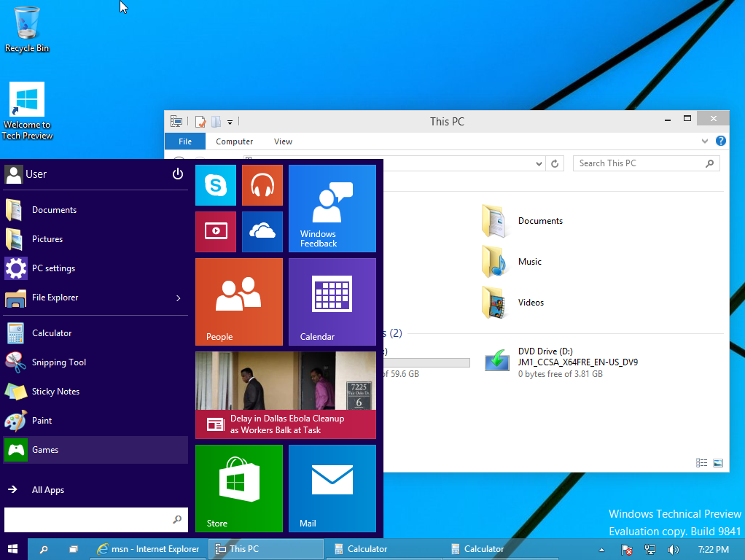
Task: Open Pictures from Start menu
Action: click(95, 239)
